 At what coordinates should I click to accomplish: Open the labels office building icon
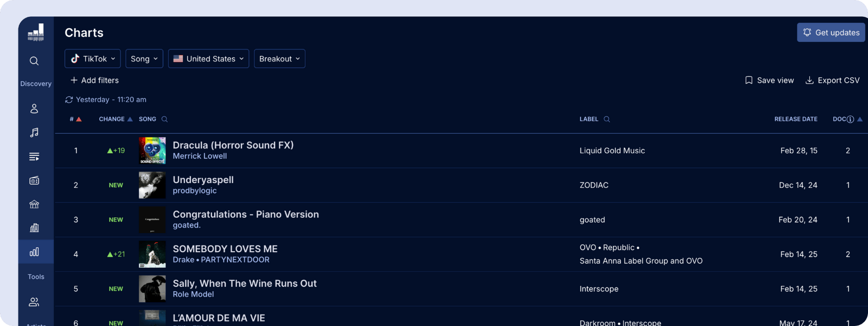point(34,228)
